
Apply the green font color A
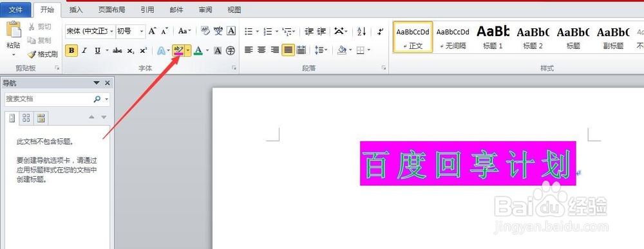tap(198, 50)
